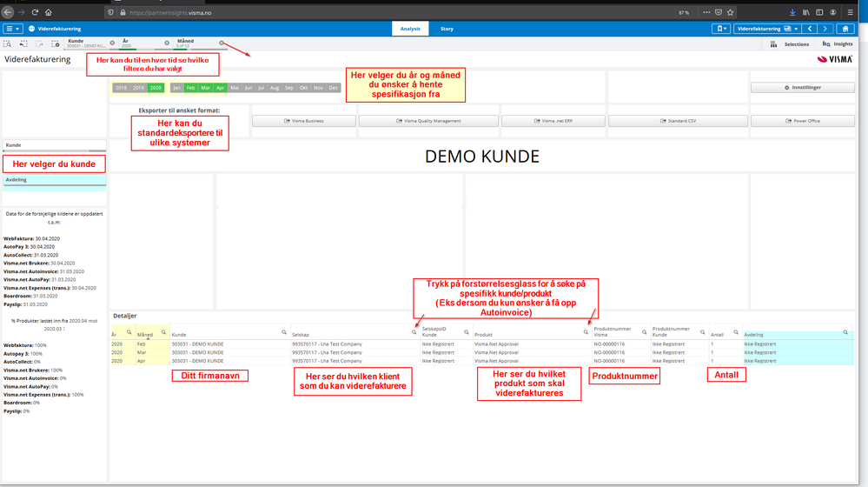The image size is (868, 487).
Task: Open Firefox library icon
Action: pyautogui.click(x=806, y=12)
